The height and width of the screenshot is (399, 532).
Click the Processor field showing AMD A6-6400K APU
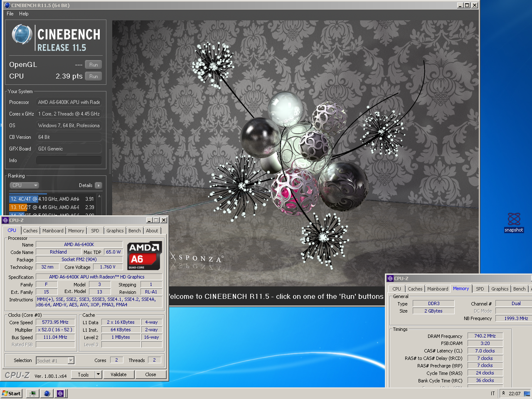click(x=69, y=102)
